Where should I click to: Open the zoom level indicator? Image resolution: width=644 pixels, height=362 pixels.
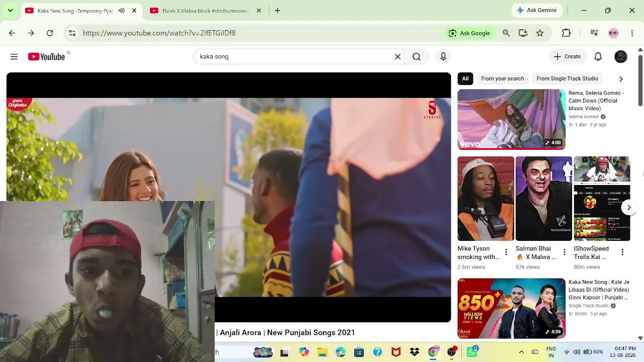click(506, 33)
